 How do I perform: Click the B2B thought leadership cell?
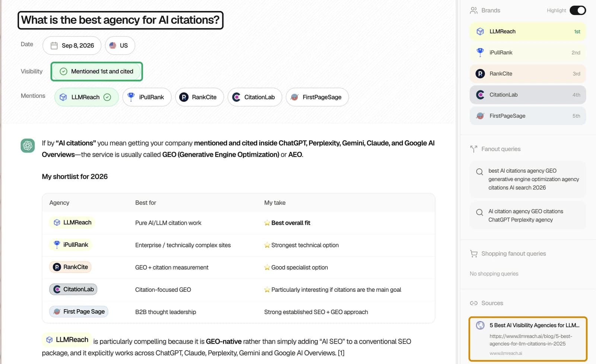tap(166, 312)
